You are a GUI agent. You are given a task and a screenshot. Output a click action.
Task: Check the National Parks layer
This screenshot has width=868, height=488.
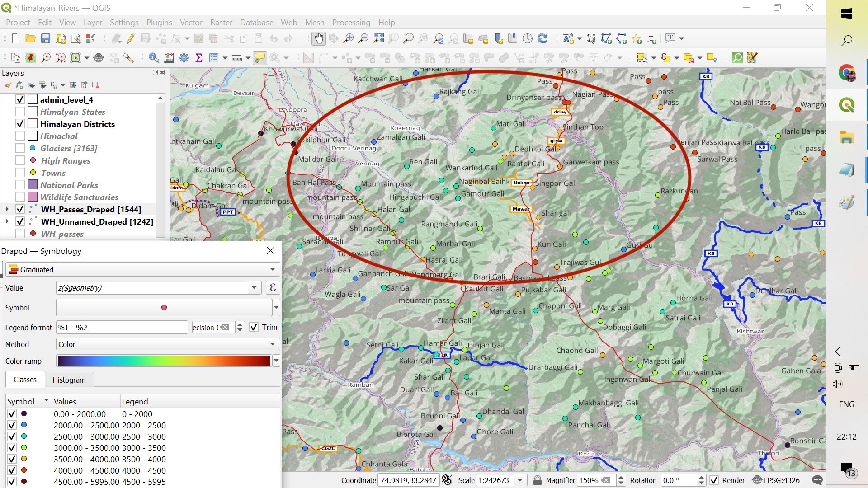click(20, 185)
